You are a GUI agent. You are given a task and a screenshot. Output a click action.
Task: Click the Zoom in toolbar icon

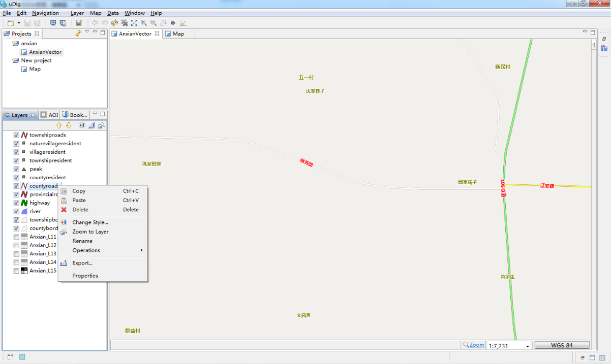[144, 23]
